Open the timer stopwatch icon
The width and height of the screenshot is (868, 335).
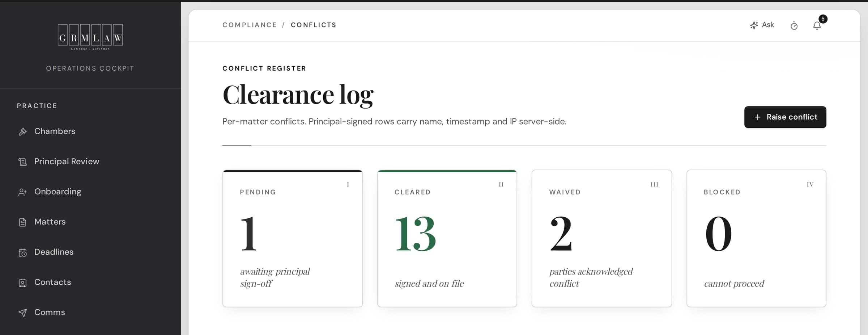pos(794,26)
